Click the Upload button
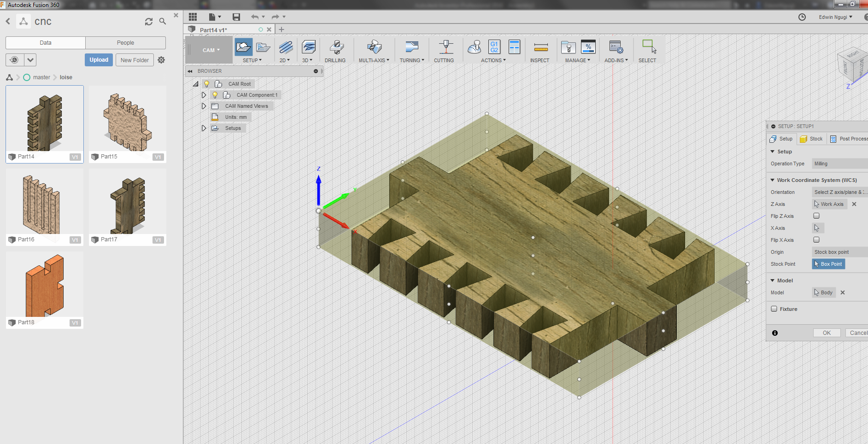 point(99,60)
